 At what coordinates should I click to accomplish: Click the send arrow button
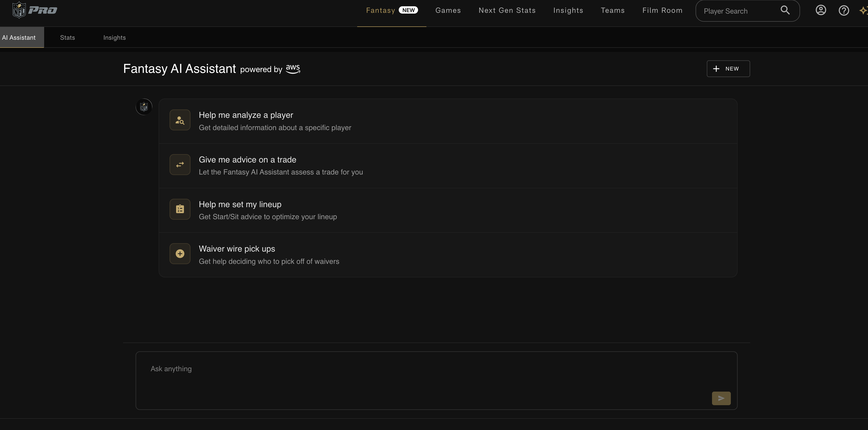coord(721,398)
